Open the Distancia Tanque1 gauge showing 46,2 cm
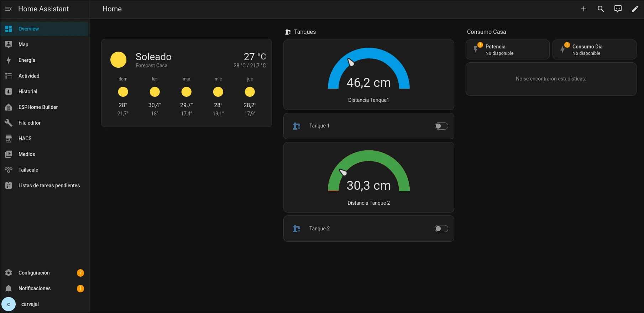644x313 pixels. [369, 75]
